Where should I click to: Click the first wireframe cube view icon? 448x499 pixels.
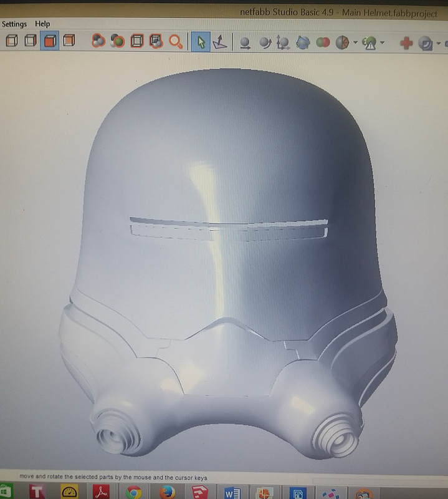12,41
